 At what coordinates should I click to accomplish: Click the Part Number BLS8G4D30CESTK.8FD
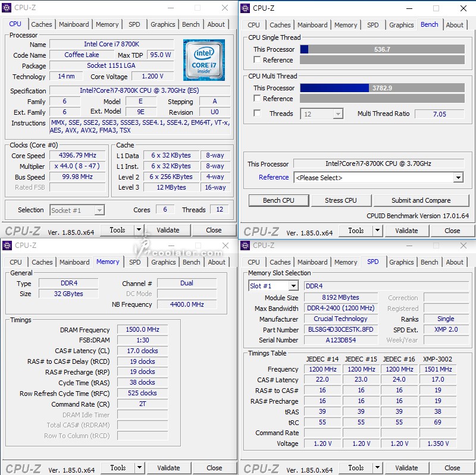[340, 329]
